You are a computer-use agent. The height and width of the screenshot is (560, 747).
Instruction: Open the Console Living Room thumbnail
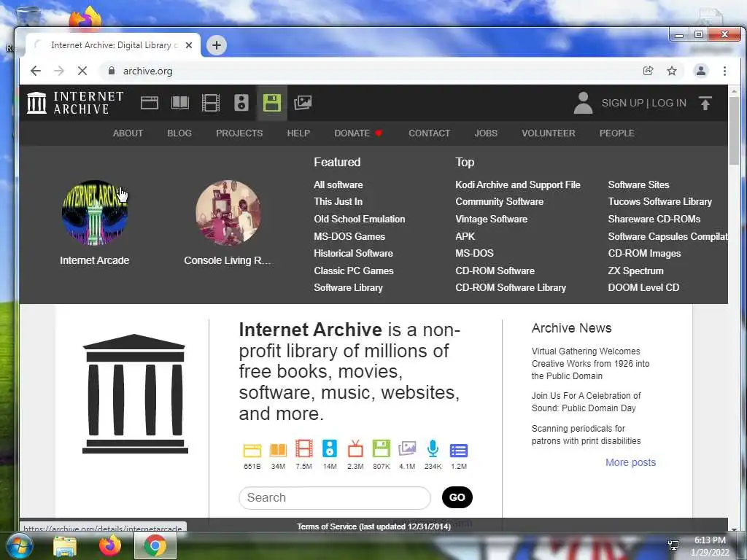tap(228, 212)
